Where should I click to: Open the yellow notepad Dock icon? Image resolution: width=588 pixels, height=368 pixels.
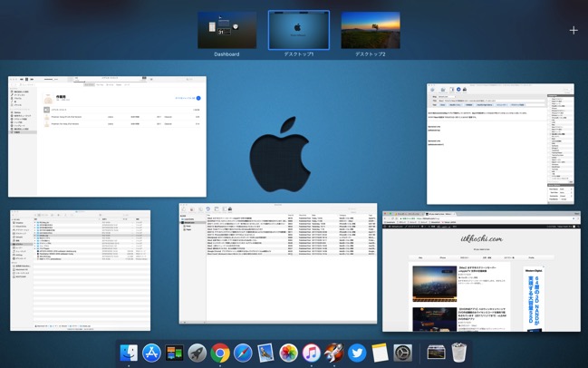pyautogui.click(x=380, y=353)
